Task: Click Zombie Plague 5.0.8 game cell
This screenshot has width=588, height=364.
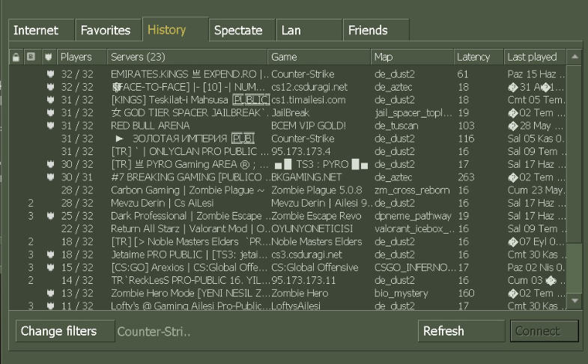Action: (317, 190)
